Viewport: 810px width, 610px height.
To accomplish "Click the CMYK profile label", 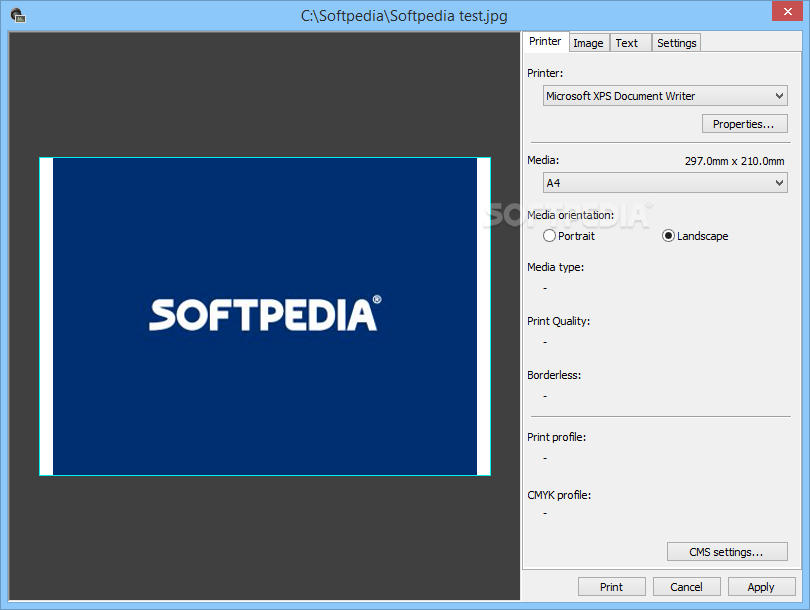I will [559, 495].
